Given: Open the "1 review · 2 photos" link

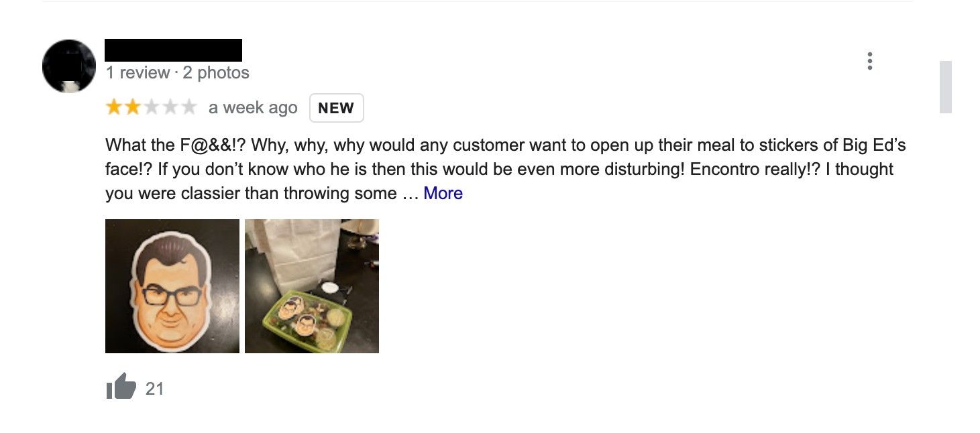Looking at the screenshot, I should tap(177, 72).
